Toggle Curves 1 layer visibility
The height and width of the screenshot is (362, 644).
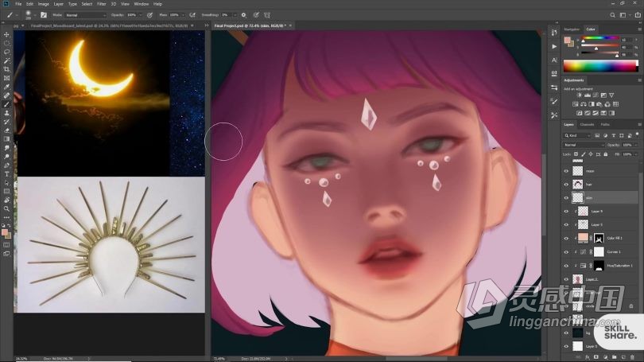click(x=566, y=252)
